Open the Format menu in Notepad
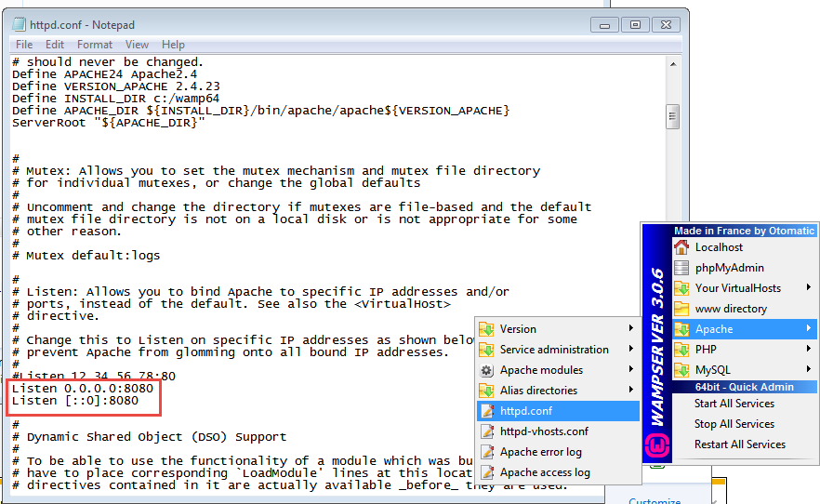Image resolution: width=820 pixels, height=504 pixels. (x=95, y=45)
